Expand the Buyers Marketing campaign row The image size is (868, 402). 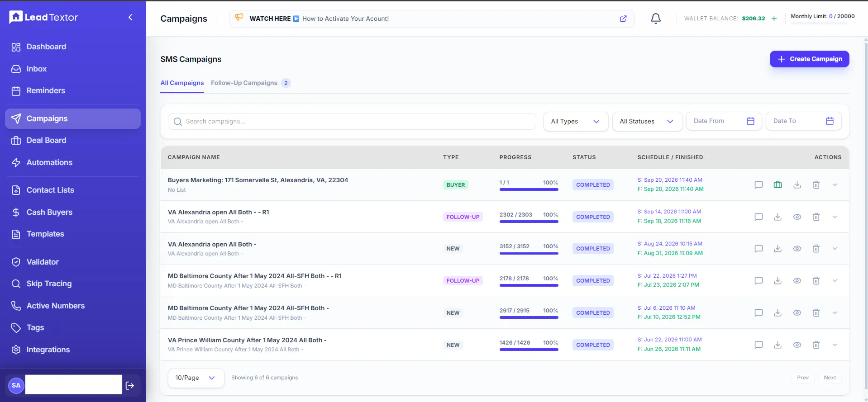coord(835,185)
